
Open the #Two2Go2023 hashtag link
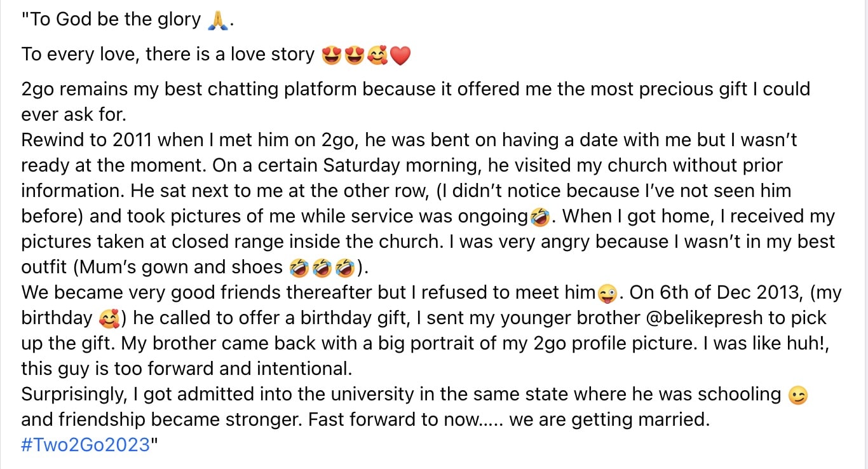coord(85,444)
